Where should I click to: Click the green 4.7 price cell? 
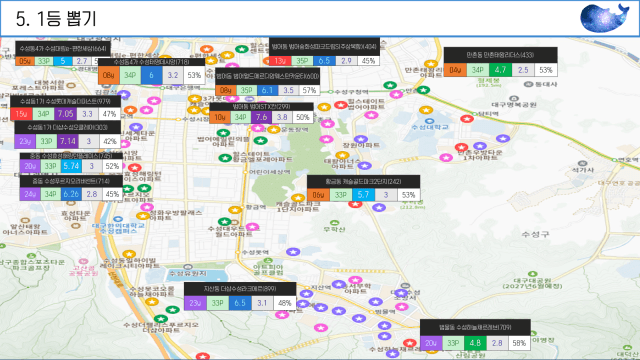coord(500,70)
